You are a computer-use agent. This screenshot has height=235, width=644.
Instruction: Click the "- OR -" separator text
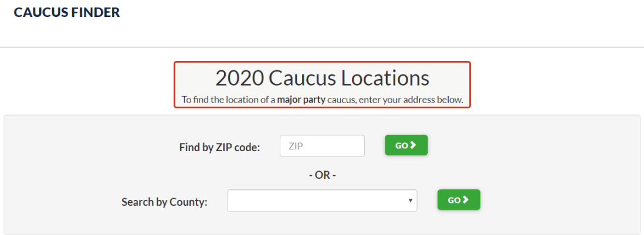pos(322,175)
